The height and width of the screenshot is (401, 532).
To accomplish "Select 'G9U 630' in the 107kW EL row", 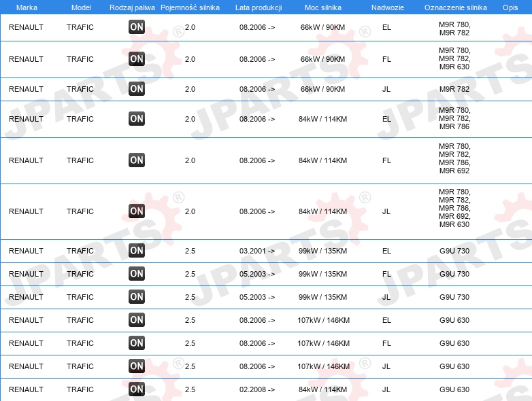I will coord(454,320).
